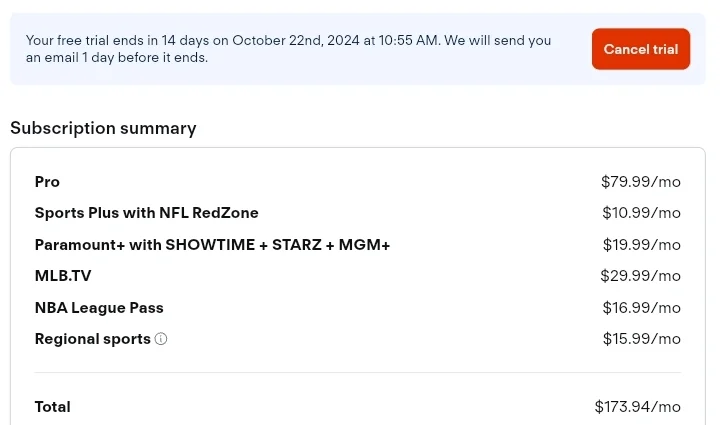Click the $173.94/mo total amount

(x=637, y=407)
